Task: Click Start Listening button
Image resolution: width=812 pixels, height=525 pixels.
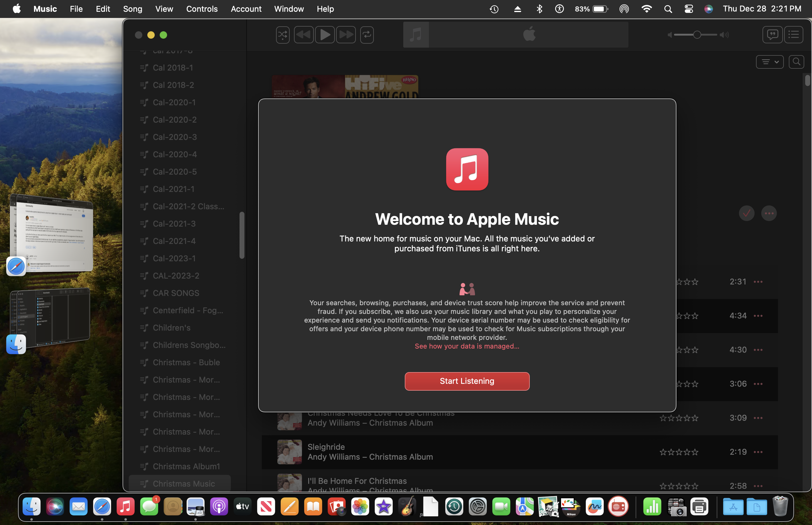Action: (467, 381)
